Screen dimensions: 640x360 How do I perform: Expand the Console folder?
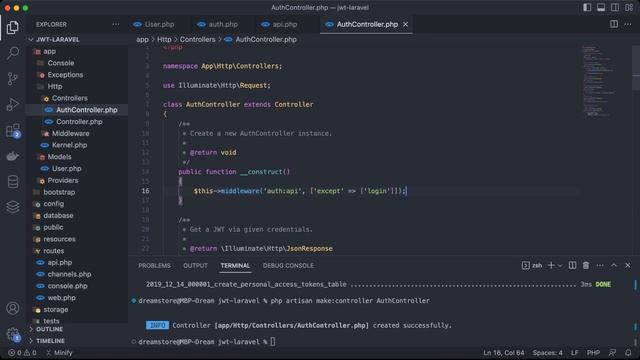(60, 63)
